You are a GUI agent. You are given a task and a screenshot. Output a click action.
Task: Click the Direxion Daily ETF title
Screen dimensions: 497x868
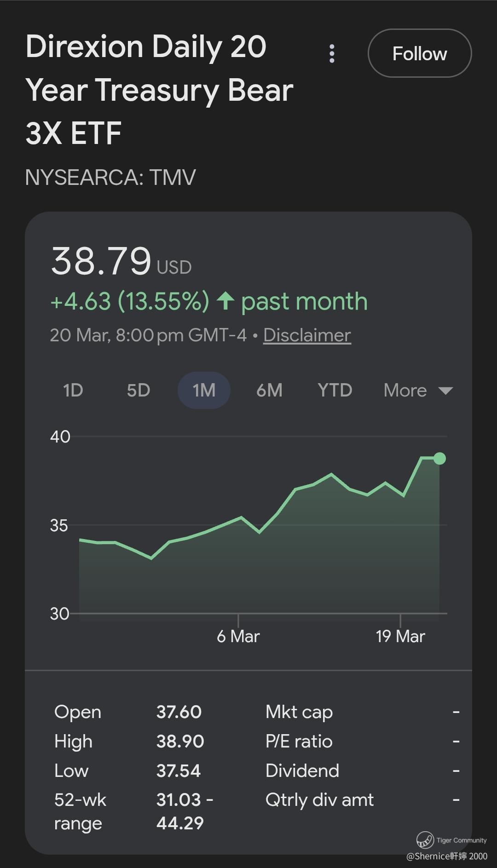point(159,90)
